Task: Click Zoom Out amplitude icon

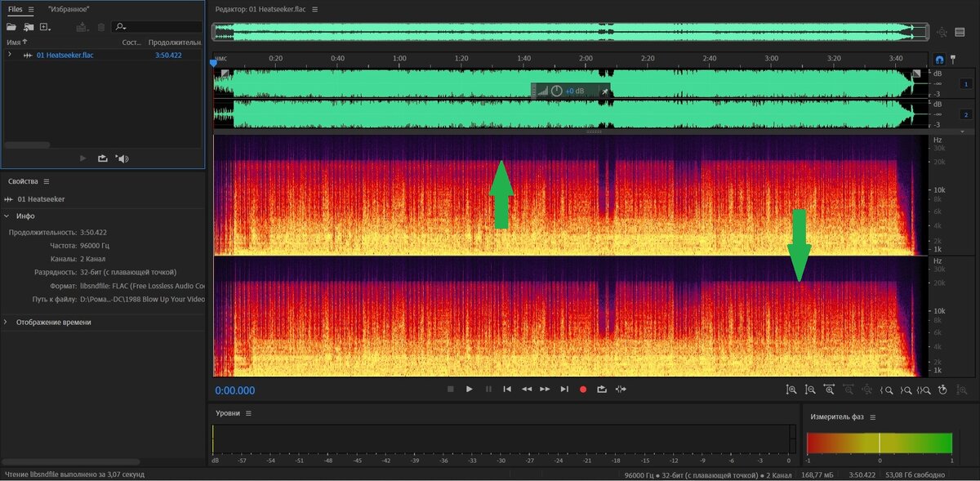Action: [810, 390]
